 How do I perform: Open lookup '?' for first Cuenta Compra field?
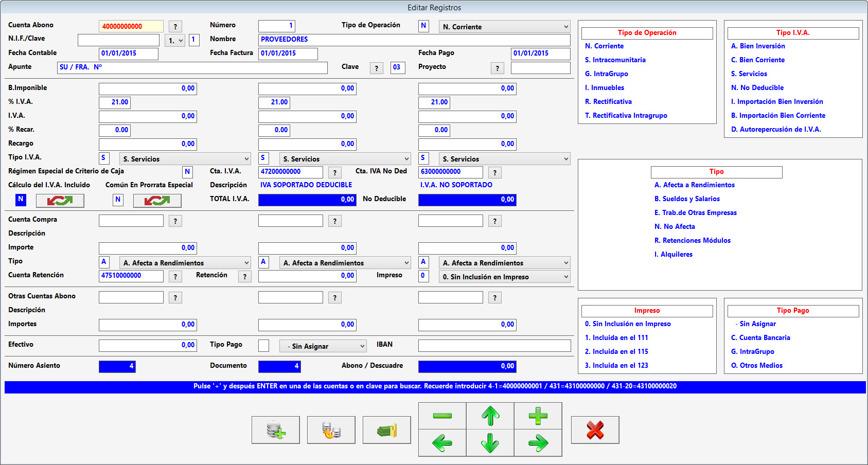[x=175, y=221]
